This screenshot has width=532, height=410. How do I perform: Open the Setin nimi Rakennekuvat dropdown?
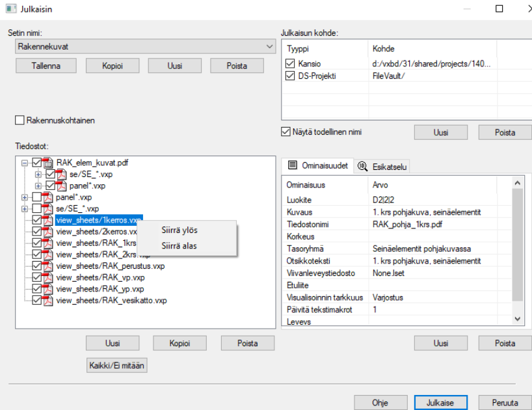coord(270,47)
